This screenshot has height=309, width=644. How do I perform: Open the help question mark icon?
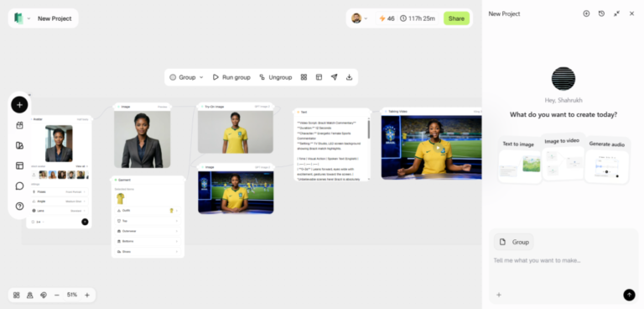[19, 206]
